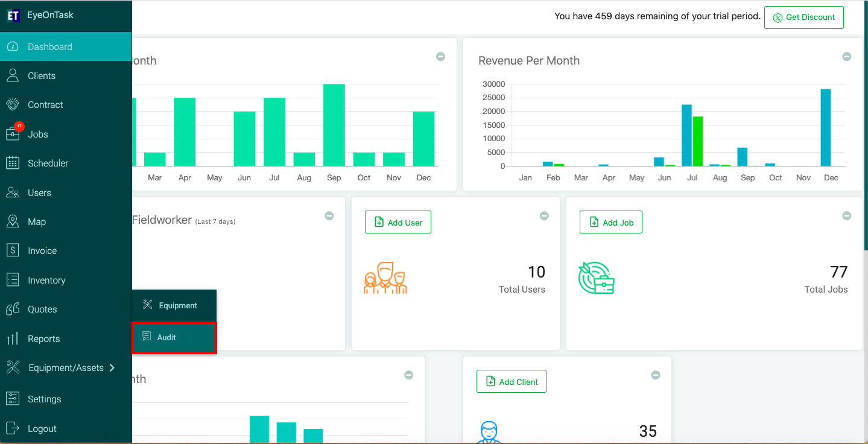Image resolution: width=868 pixels, height=444 pixels.
Task: Click the Reports bar chart icon
Action: [x=13, y=338]
